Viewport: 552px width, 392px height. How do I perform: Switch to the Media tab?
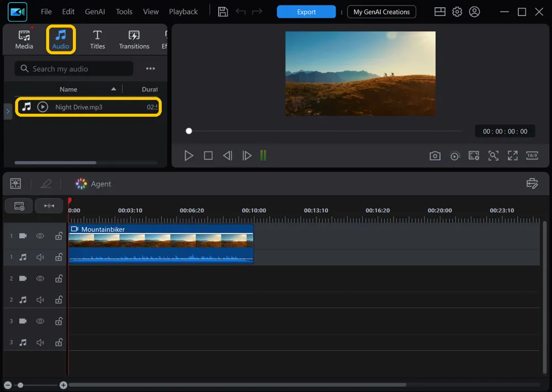(24, 39)
